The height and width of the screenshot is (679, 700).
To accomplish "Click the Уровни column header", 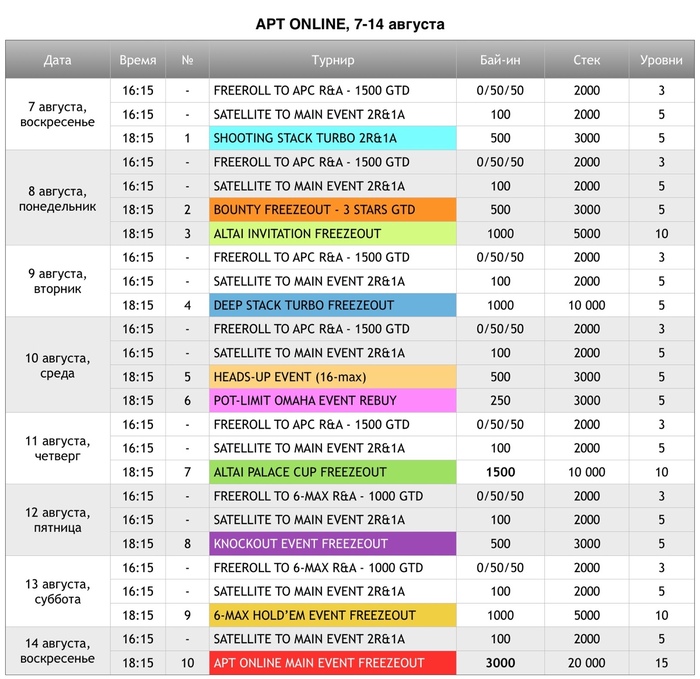I will click(661, 60).
